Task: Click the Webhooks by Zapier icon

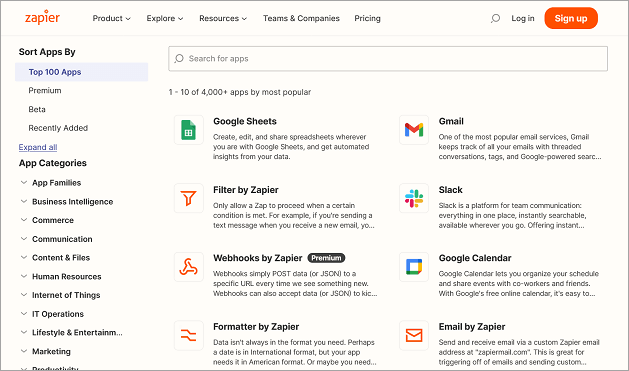Action: [x=189, y=267]
